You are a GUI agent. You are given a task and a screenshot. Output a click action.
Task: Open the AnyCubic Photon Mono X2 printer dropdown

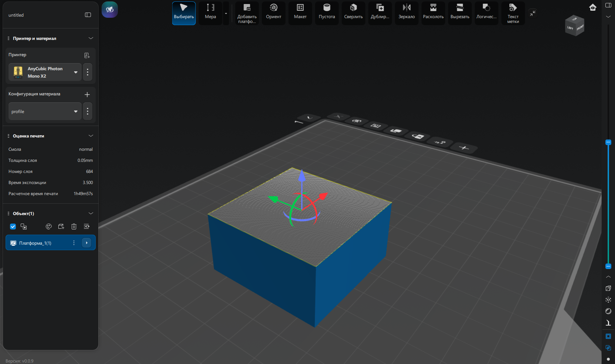pyautogui.click(x=45, y=72)
